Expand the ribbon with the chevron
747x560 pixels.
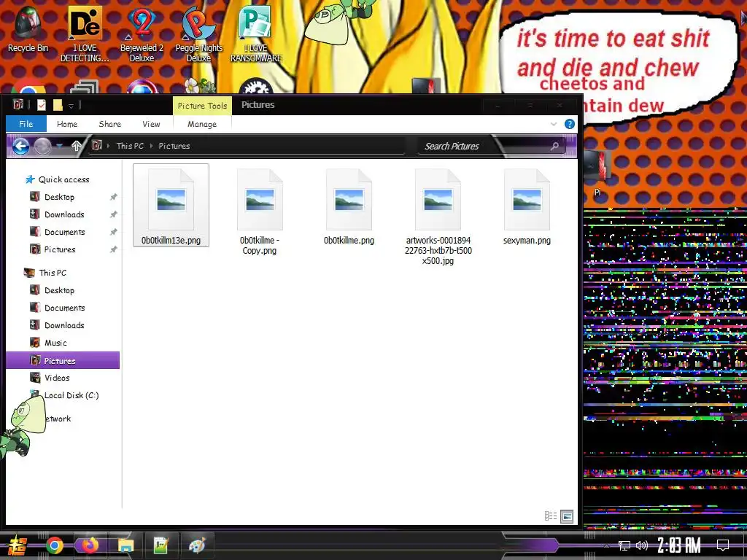point(554,124)
